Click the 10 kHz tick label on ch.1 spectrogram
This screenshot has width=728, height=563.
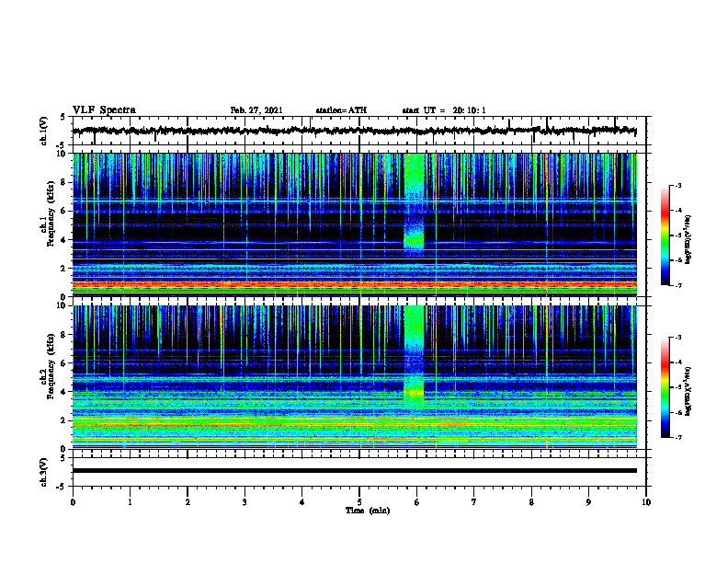(x=63, y=155)
